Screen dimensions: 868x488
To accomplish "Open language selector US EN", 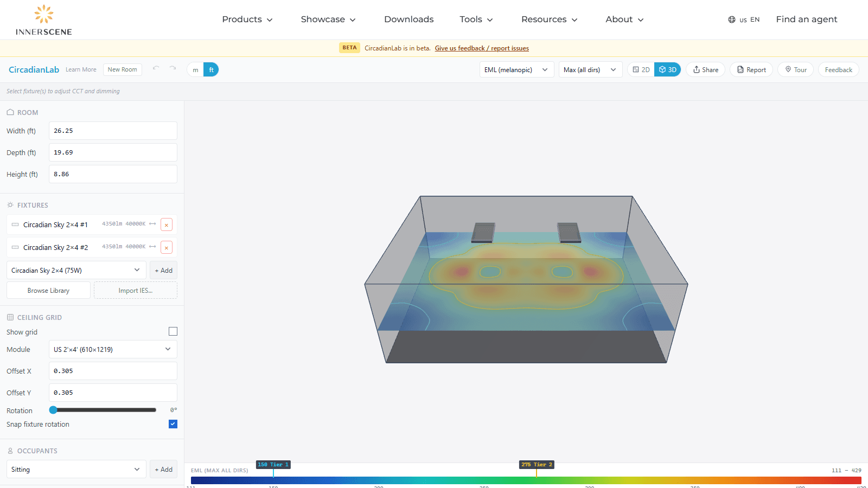I will 744,20.
